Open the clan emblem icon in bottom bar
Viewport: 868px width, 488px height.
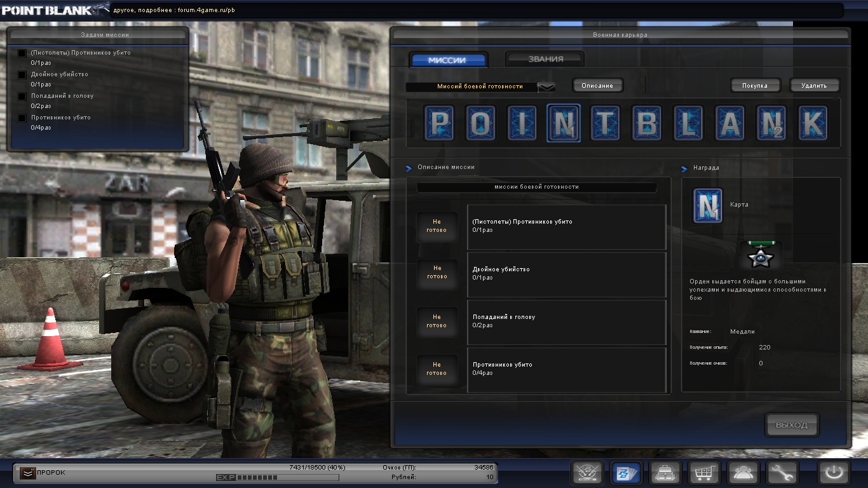(587, 473)
